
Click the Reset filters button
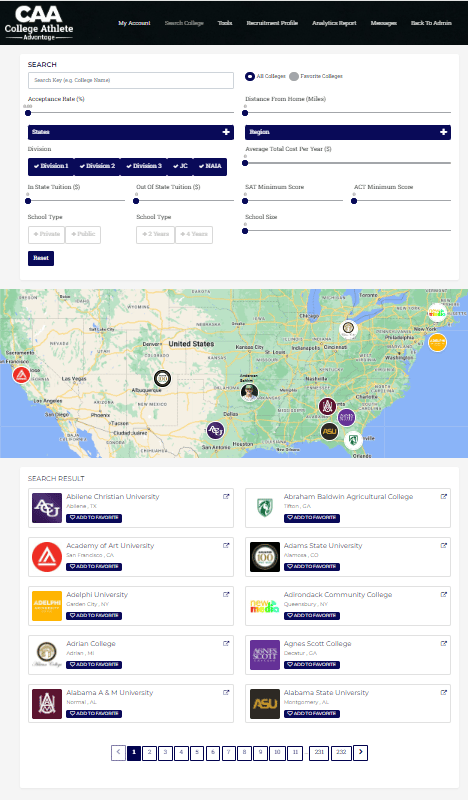(41, 258)
